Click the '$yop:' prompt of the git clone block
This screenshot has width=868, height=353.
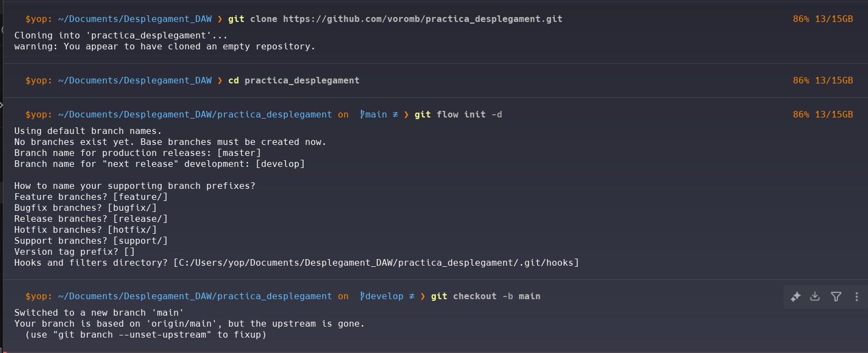coord(38,19)
